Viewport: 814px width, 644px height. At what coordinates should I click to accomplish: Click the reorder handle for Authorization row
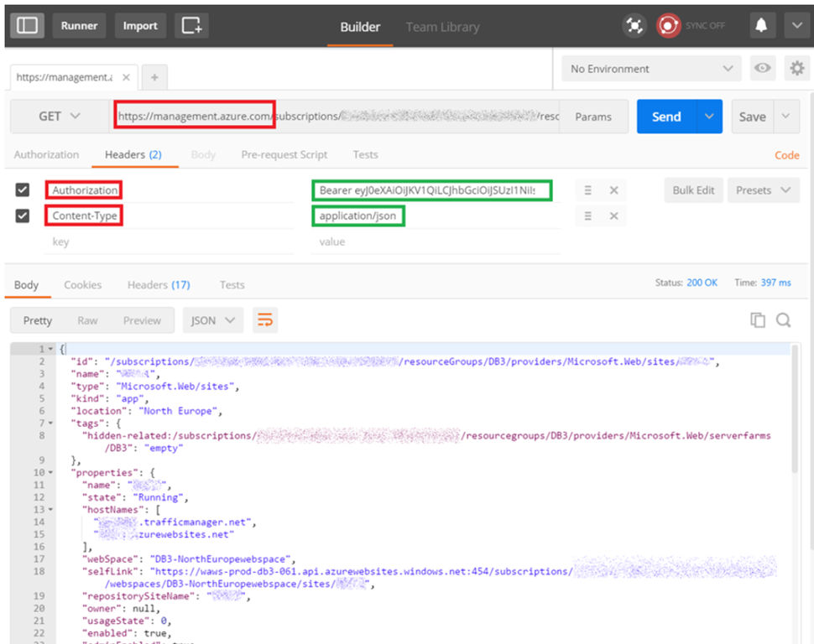point(587,190)
